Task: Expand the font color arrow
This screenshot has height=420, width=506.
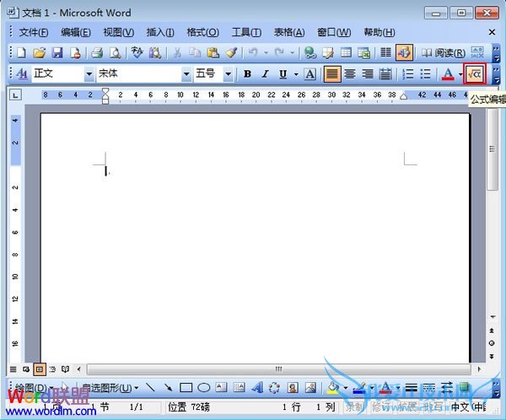Action: (x=460, y=74)
